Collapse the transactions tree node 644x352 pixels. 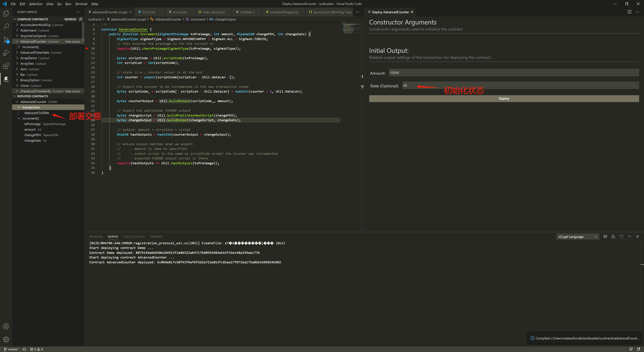19,107
